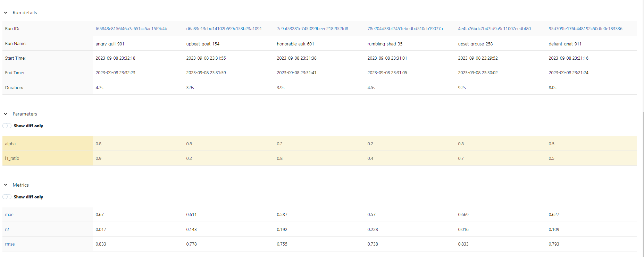Click r2 value 0.228
This screenshot has width=644, height=257.
click(373, 230)
